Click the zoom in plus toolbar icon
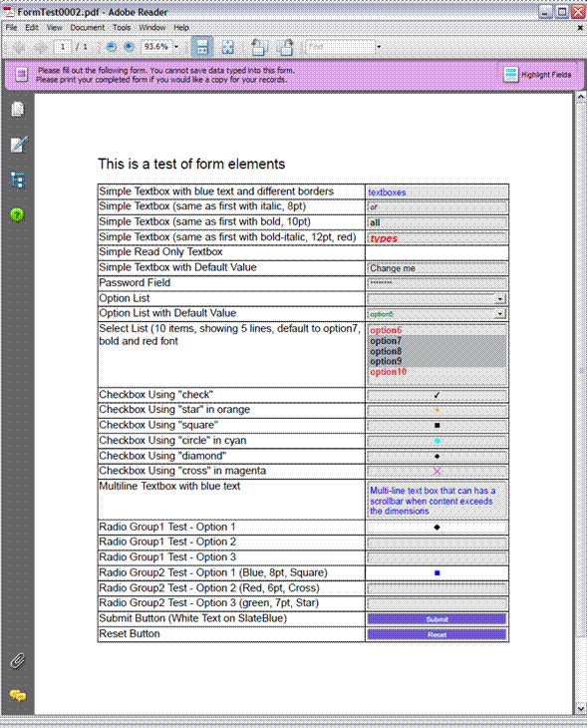 tap(129, 47)
